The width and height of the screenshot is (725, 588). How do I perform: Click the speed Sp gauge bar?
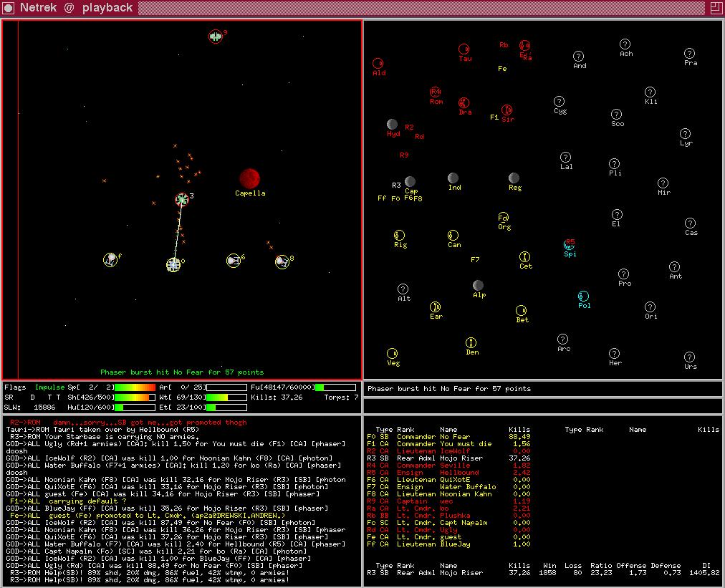click(135, 387)
